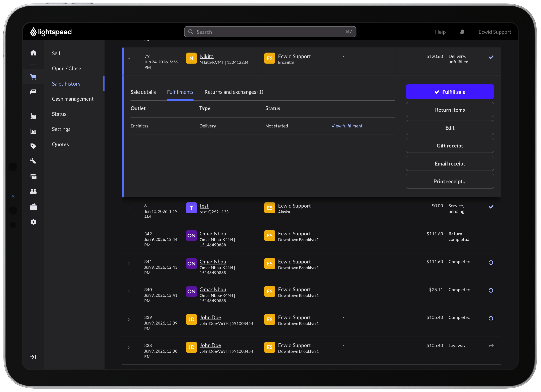Click the ES avatar on sale 79
This screenshot has width=541, height=392.
point(269,58)
